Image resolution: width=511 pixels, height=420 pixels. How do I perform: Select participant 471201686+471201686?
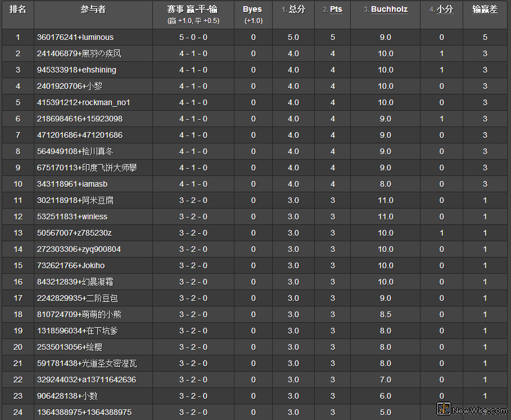tap(80, 135)
